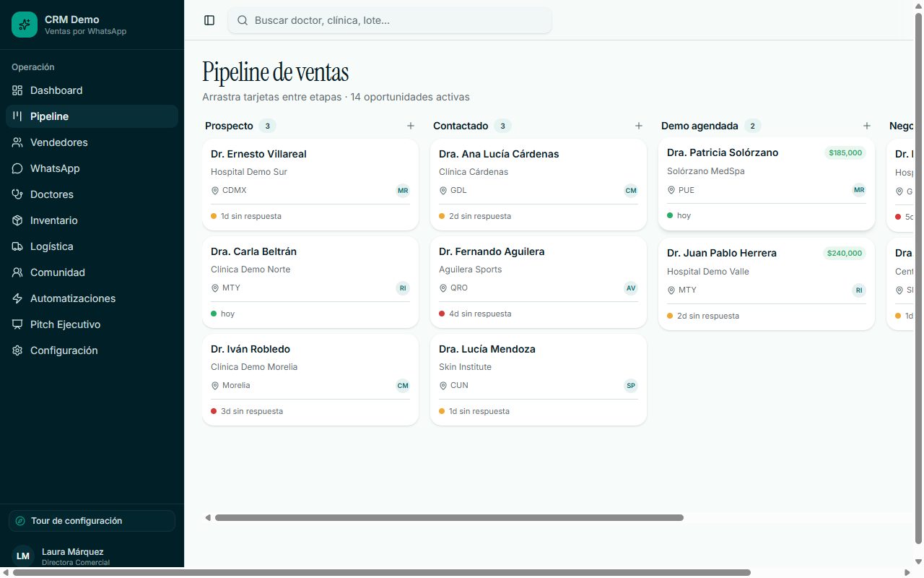Open Dr. Juan Pablo Herrera card
The width and height of the screenshot is (924, 578).
(767, 285)
